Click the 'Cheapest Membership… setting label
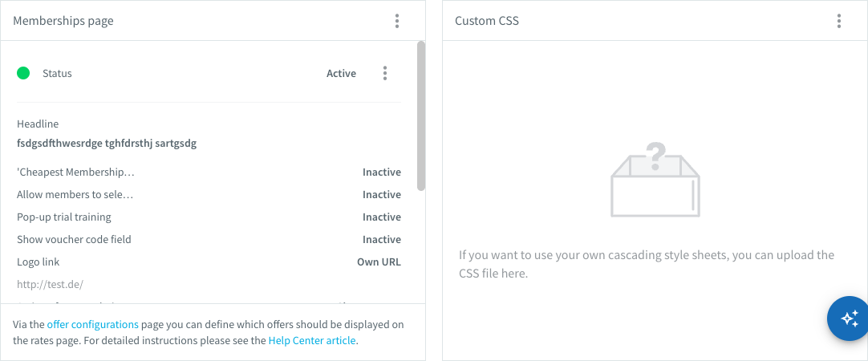 coord(76,172)
